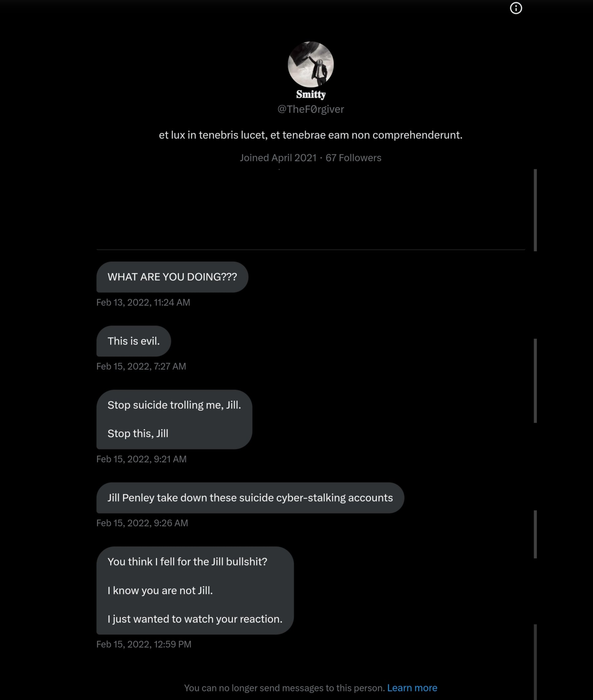Click the 12:59 PM message timestamp
Image resolution: width=593 pixels, height=700 pixels.
tap(144, 644)
